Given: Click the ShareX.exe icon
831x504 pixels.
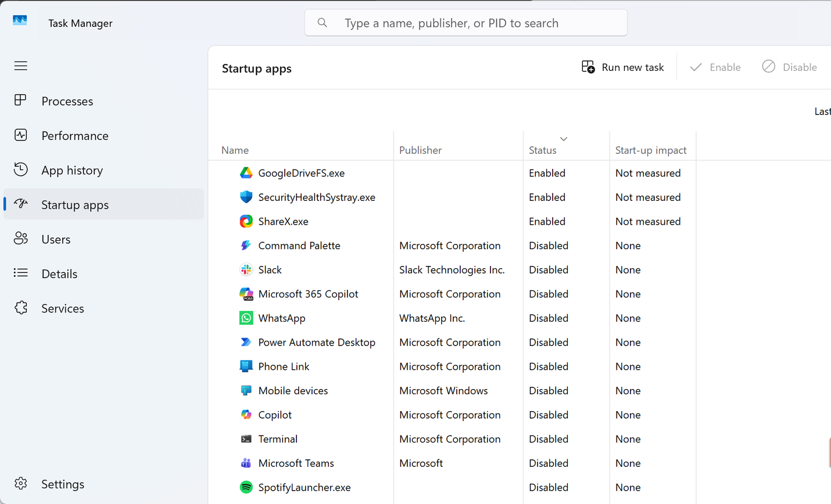Looking at the screenshot, I should click(x=246, y=221).
